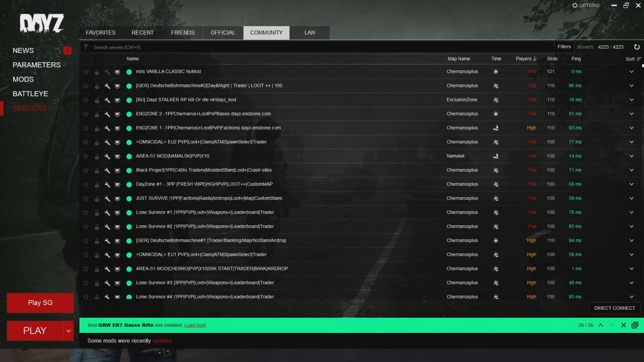Expand details for mXs VANILLA CLASSIC row
Image resolution: width=644 pixels, height=362 pixels.
(631, 71)
